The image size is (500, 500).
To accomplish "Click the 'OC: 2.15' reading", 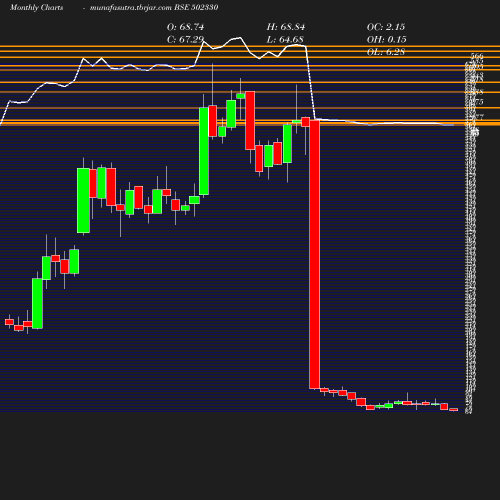I will tap(386, 27).
